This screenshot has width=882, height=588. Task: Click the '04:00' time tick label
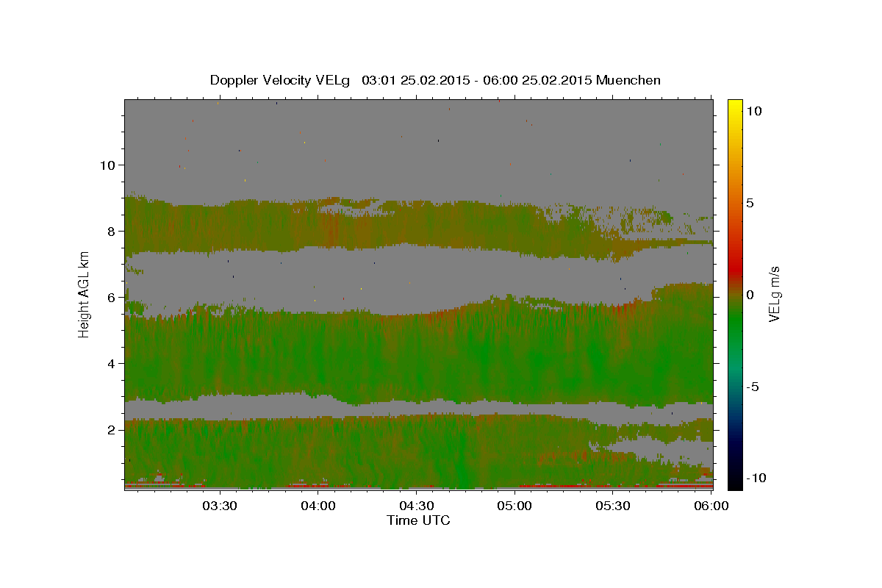click(318, 506)
